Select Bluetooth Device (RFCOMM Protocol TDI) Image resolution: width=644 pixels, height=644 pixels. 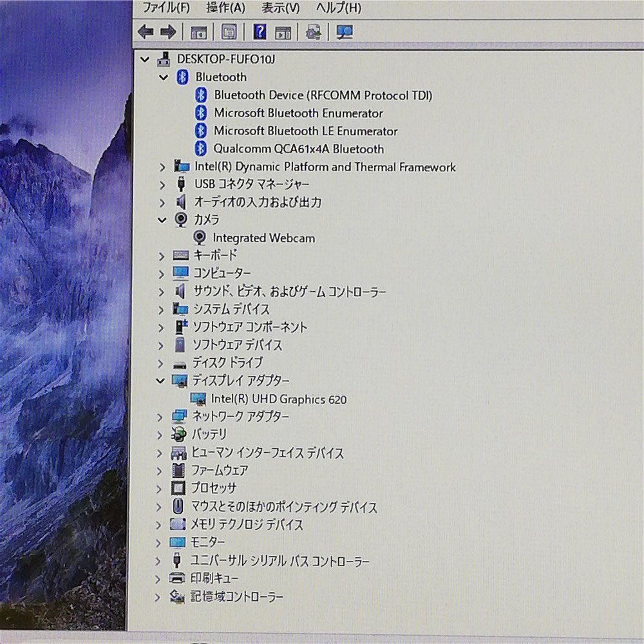click(x=323, y=95)
